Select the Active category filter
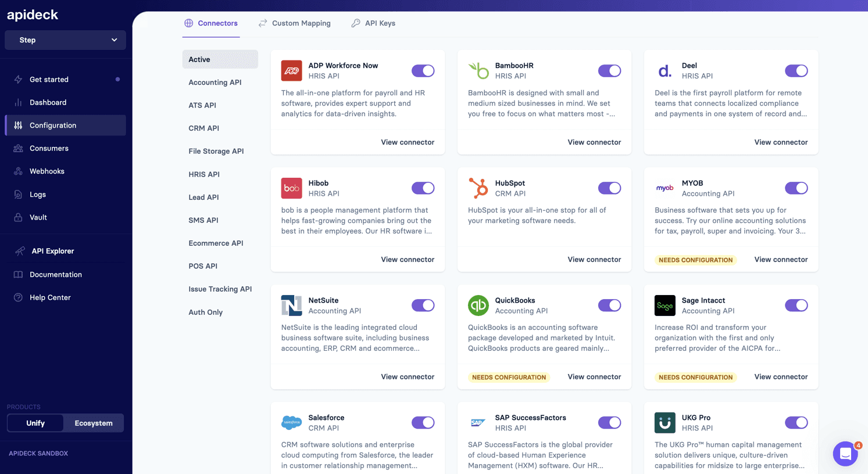868x474 pixels. (220, 59)
